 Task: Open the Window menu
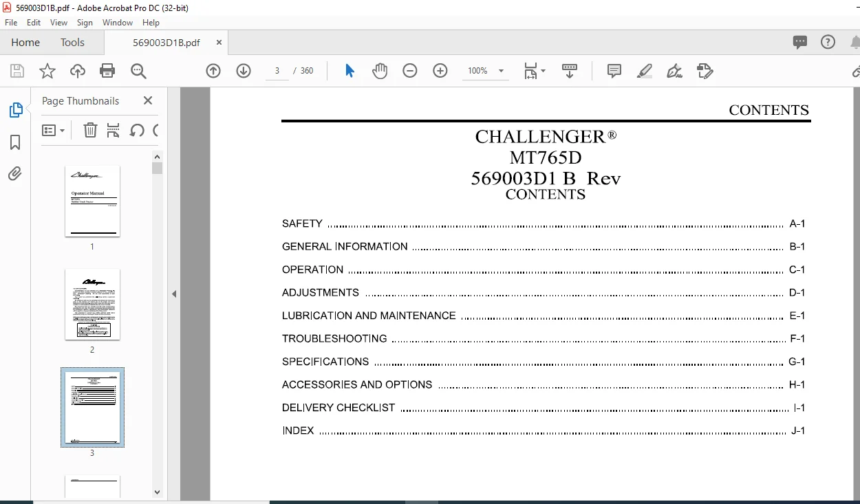(118, 23)
